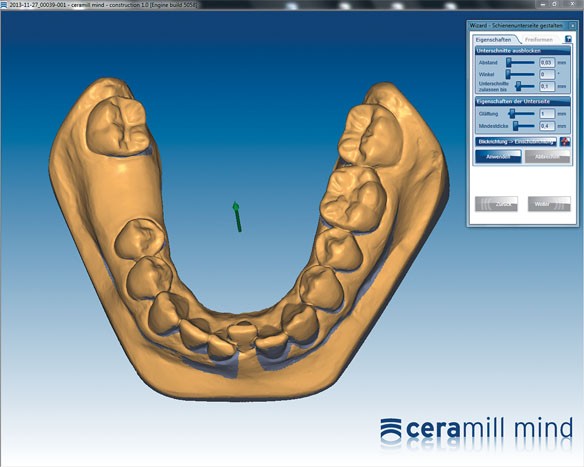Click the Mindestdicke value field

tap(547, 126)
